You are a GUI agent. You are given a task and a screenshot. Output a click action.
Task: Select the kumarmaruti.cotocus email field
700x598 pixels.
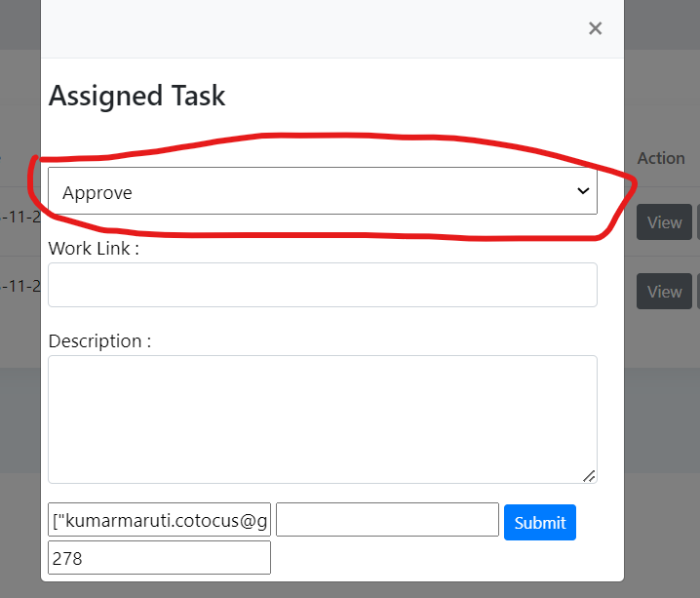point(159,520)
